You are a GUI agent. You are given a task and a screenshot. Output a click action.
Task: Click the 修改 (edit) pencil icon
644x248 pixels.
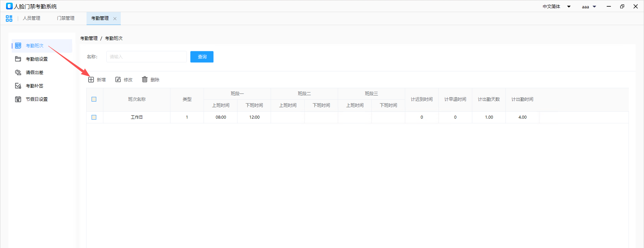pyautogui.click(x=118, y=79)
